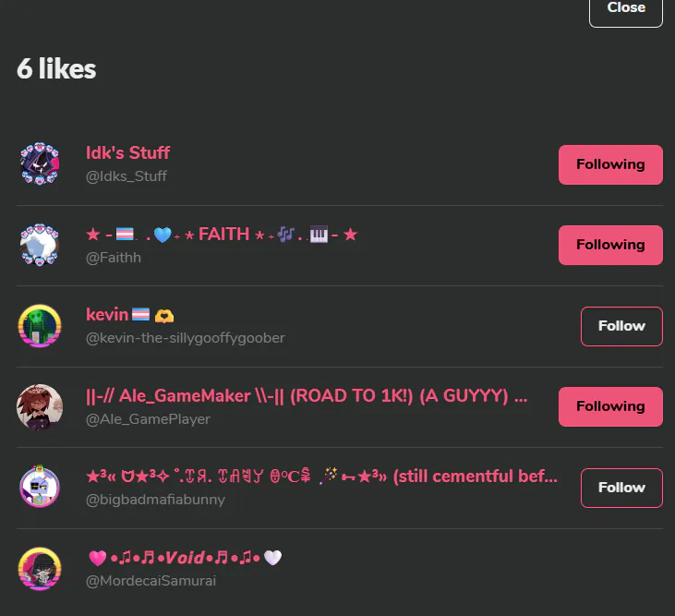Toggle Following for Ale_GameMaker
675x616 pixels.
(x=610, y=406)
